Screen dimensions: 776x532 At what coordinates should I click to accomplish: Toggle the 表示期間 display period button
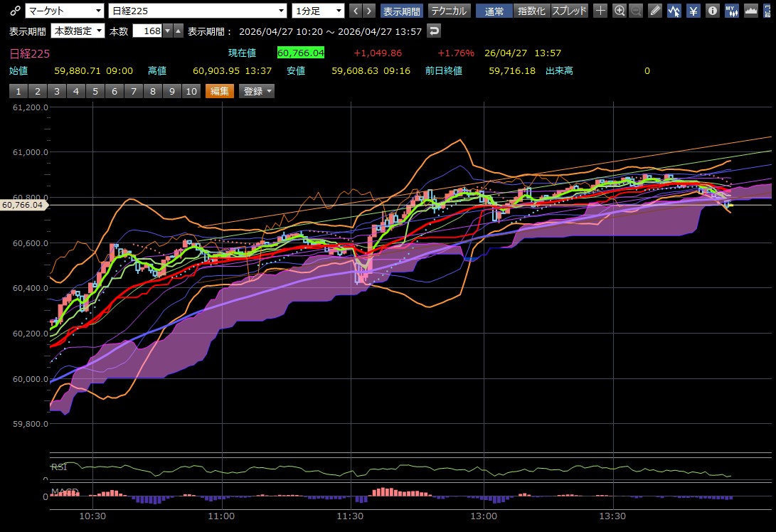pos(402,11)
